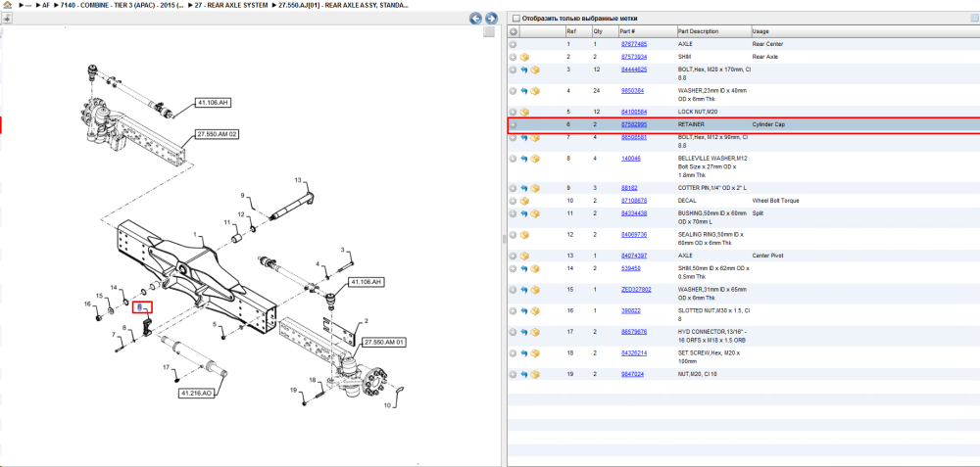Click box icon for ref 4 washer
The image size is (980, 467).
[x=535, y=91]
